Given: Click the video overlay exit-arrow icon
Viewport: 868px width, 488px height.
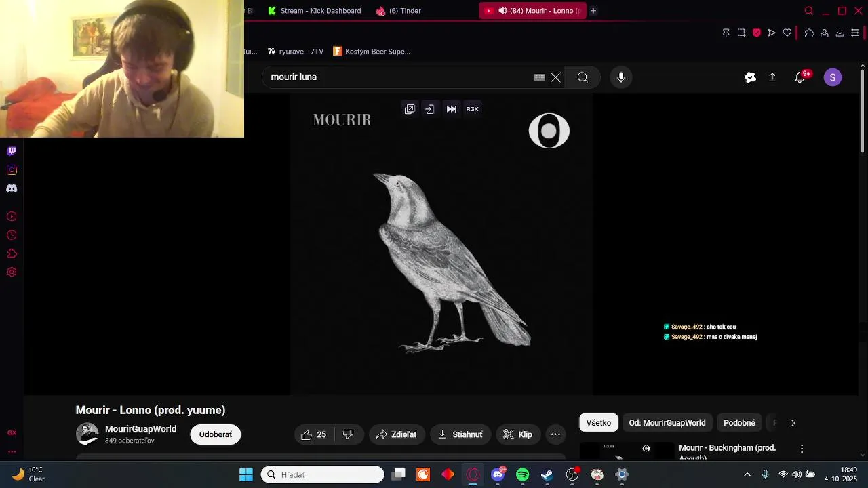Looking at the screenshot, I should (430, 109).
